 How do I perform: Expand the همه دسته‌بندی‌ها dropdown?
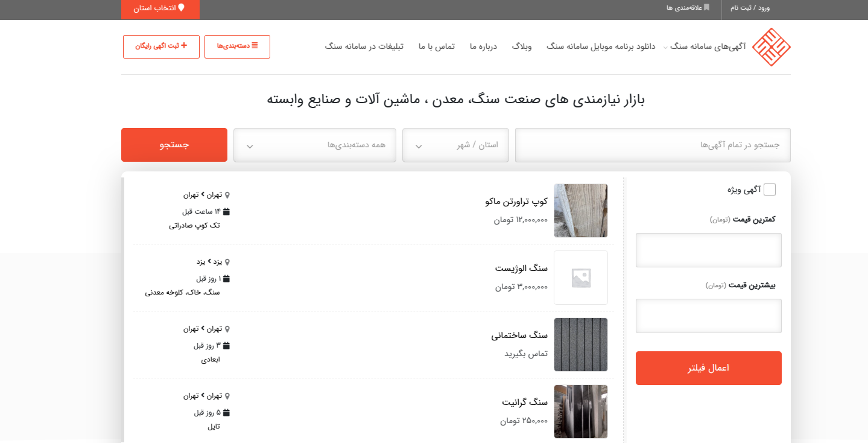[x=314, y=145]
